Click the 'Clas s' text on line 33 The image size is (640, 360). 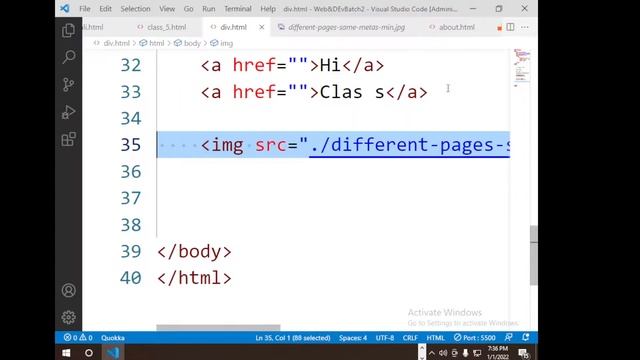(352, 92)
